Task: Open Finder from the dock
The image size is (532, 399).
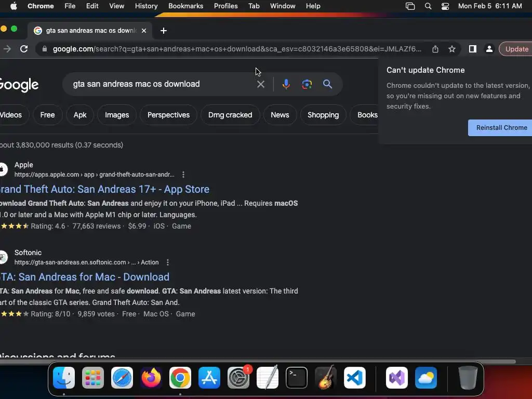Action: [x=64, y=378]
